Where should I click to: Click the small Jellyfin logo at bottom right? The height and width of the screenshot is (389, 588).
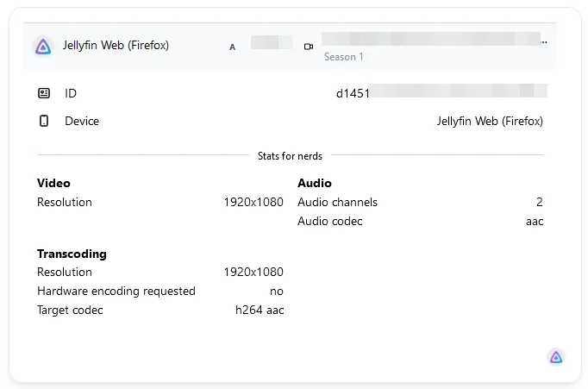tap(556, 357)
